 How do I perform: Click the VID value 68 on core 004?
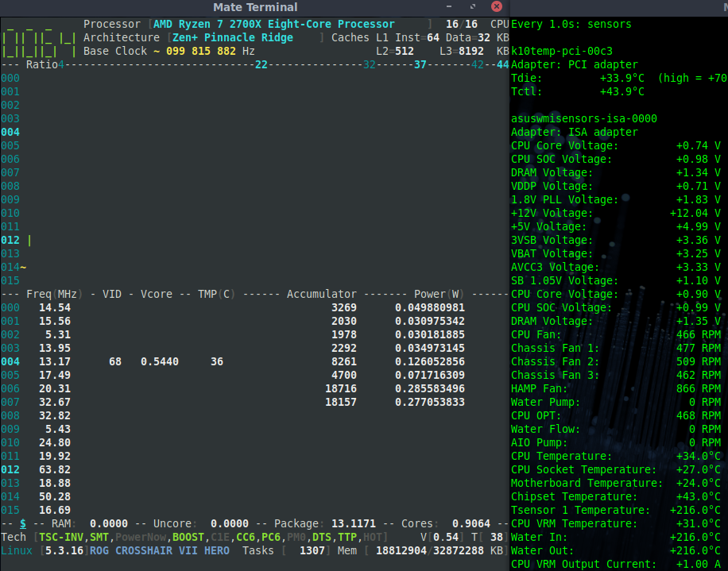[x=115, y=361]
